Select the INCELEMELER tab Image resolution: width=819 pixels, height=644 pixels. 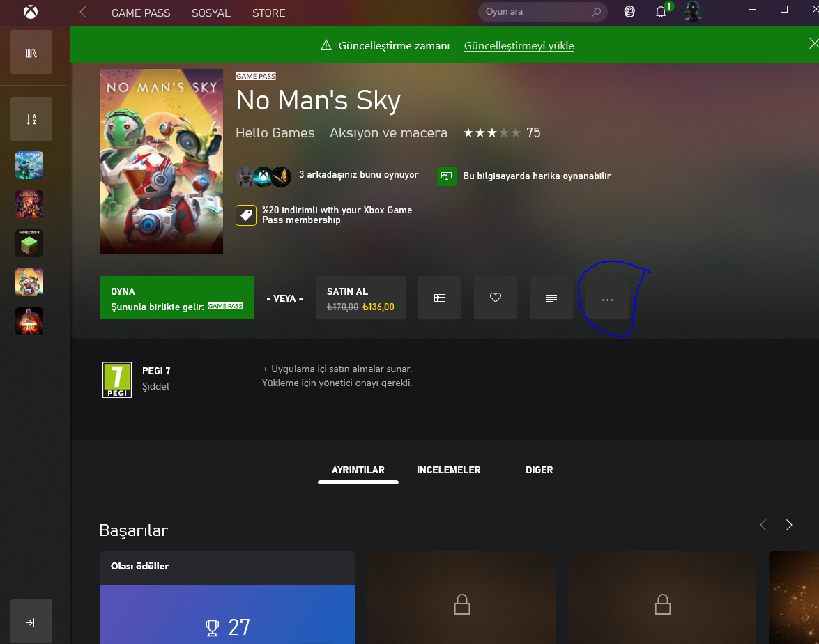pyautogui.click(x=449, y=470)
